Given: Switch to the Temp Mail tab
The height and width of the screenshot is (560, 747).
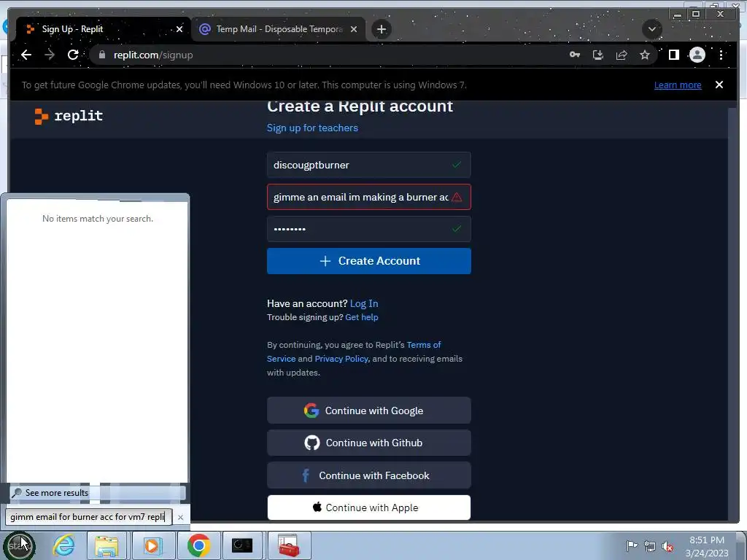Looking at the screenshot, I should pos(279,29).
